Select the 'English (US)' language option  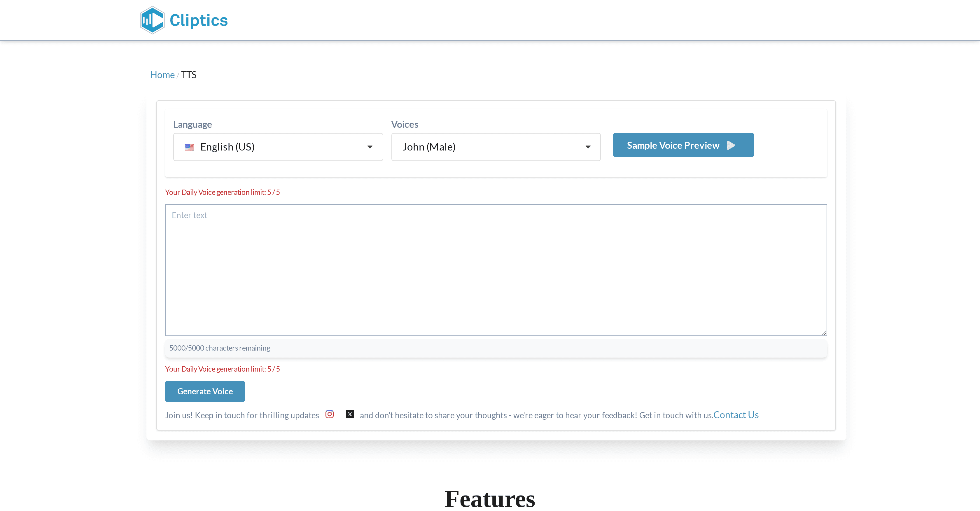(227, 147)
